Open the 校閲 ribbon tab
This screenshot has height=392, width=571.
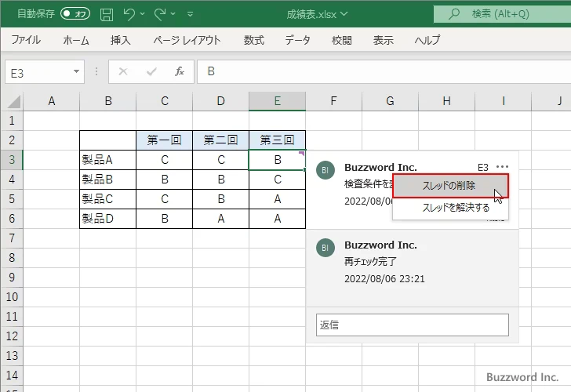click(x=341, y=40)
